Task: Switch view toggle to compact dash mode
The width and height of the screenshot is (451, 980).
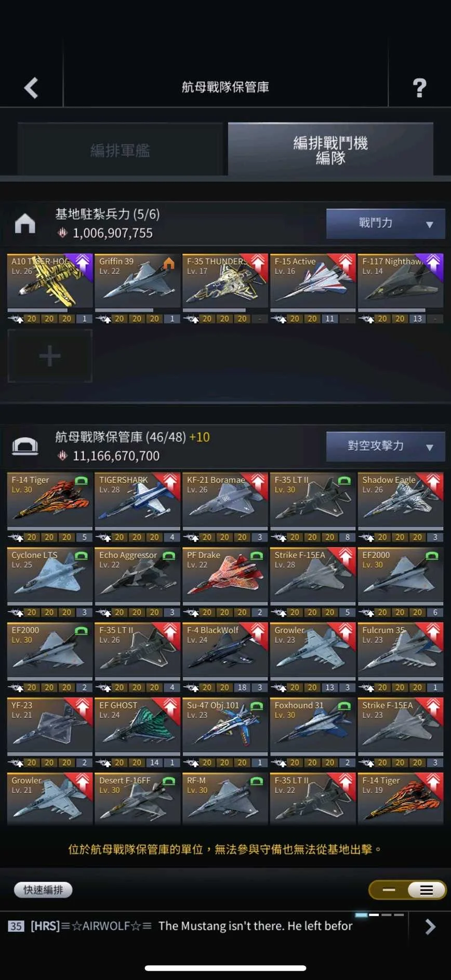Action: [x=389, y=890]
